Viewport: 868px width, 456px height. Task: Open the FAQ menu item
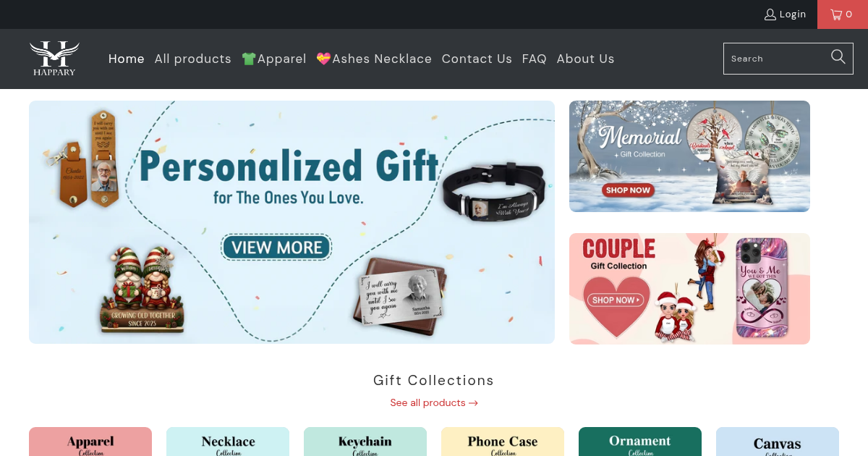point(535,59)
